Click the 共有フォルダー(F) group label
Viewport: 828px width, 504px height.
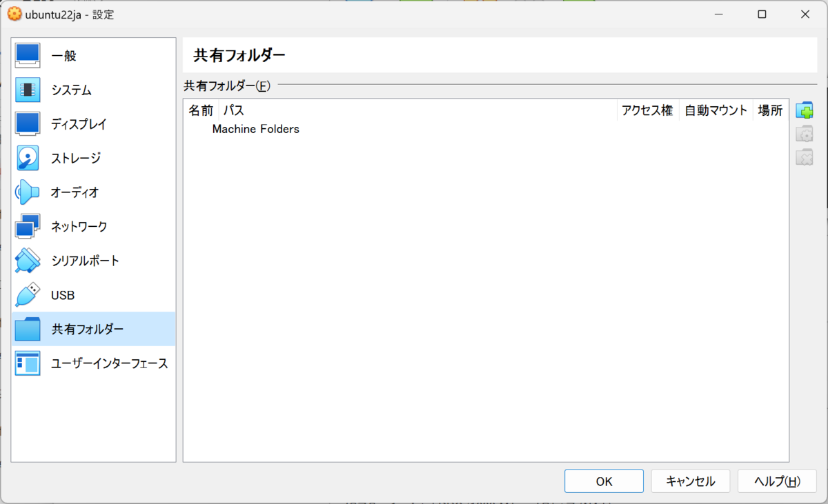tap(228, 86)
